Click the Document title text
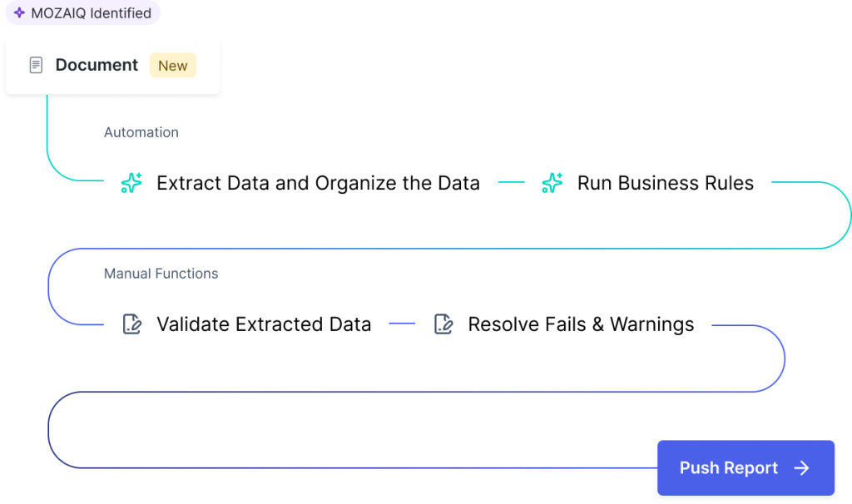 click(97, 65)
